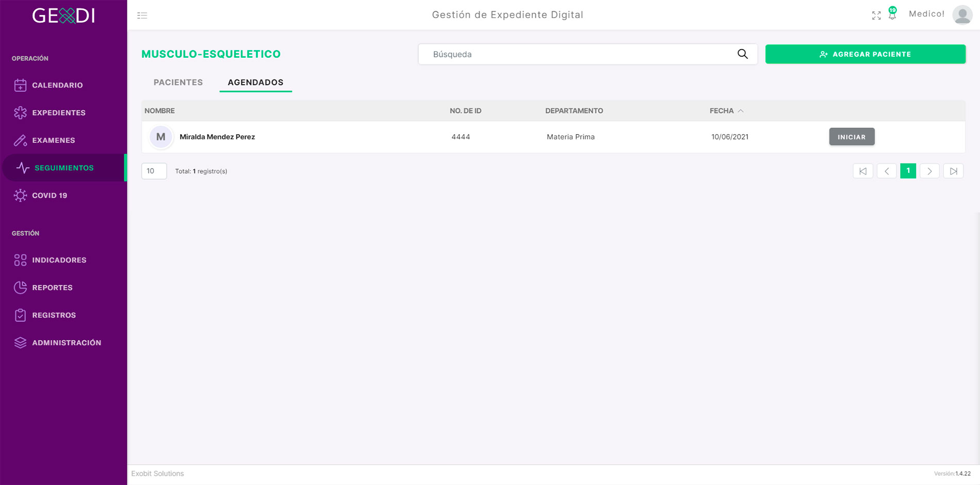Open the Administración layers icon
The width and height of the screenshot is (980, 485).
pyautogui.click(x=20, y=343)
